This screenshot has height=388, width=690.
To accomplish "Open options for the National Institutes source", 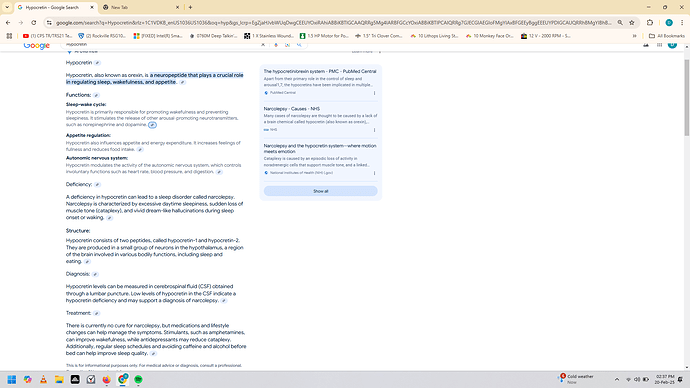I will pyautogui.click(x=374, y=173).
